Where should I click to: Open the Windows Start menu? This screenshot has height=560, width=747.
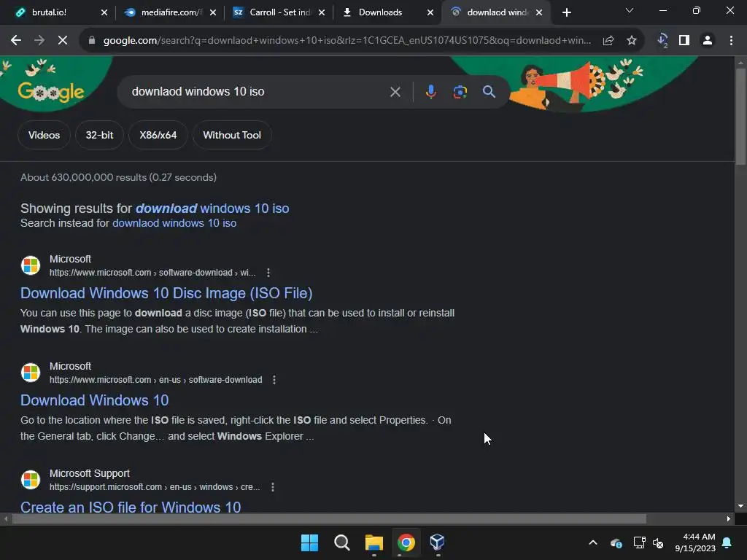tap(309, 542)
